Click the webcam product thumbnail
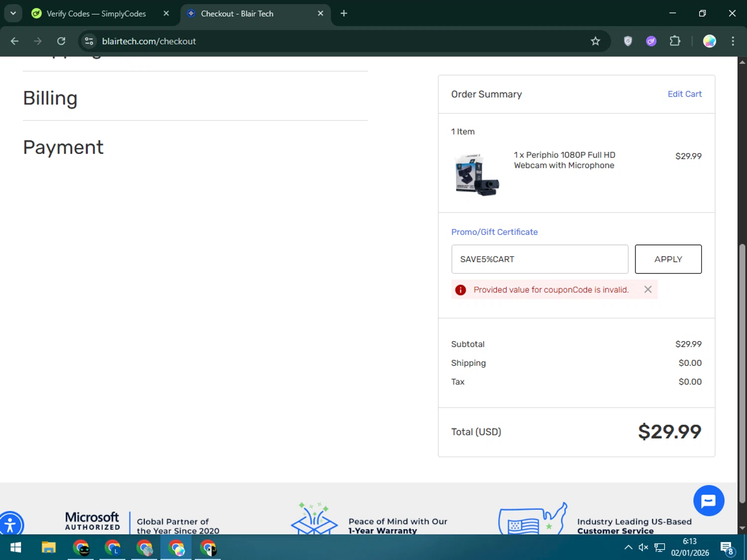747x560 pixels. pos(477,174)
